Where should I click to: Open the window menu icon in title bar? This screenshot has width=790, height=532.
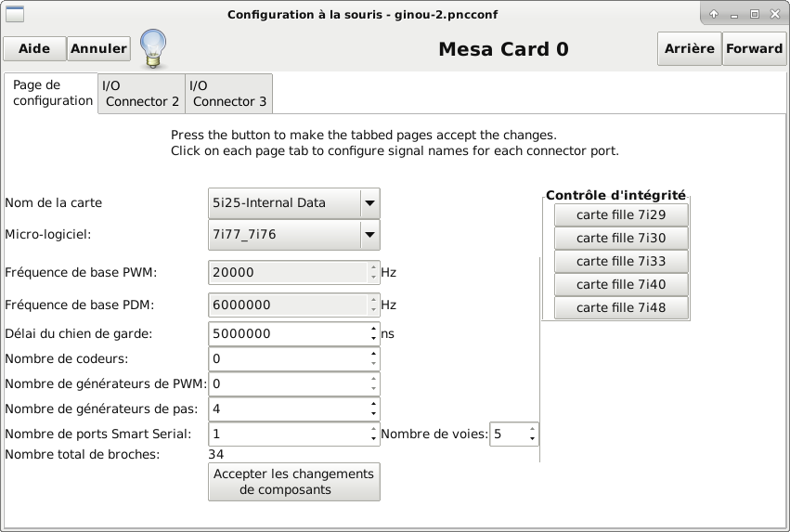15,14
